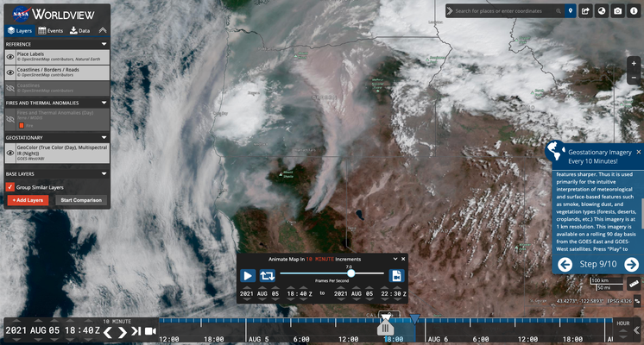The height and width of the screenshot is (345, 644).
Task: Toggle the animation loop button
Action: [268, 276]
